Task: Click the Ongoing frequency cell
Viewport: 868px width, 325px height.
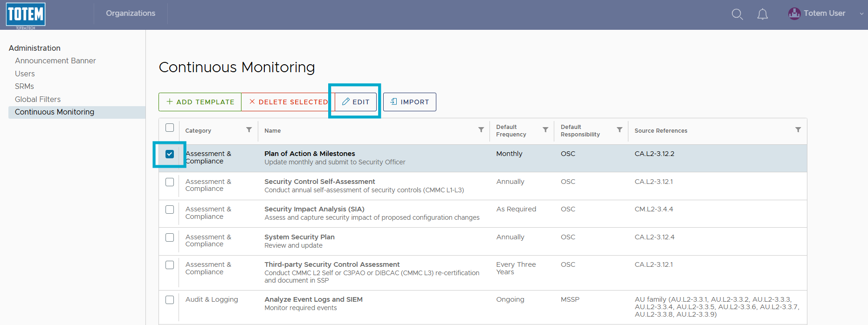Action: click(x=510, y=299)
